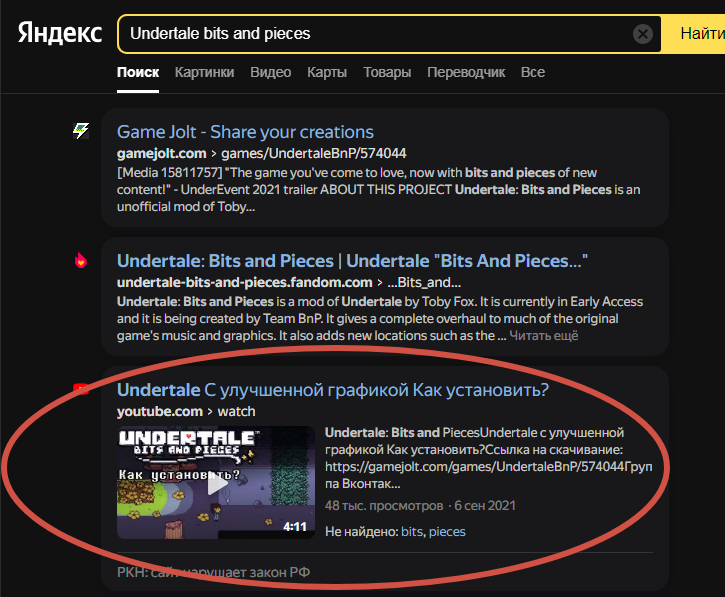Select the Поиск tab
Screen dimensions: 725x597
click(138, 72)
